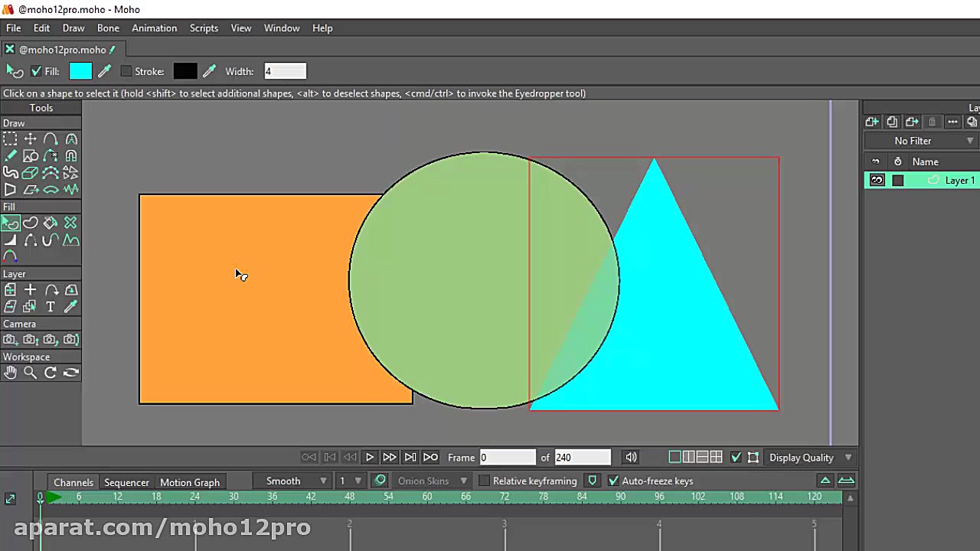The image size is (980, 551).
Task: Open the Draw menu
Action: 73,28
